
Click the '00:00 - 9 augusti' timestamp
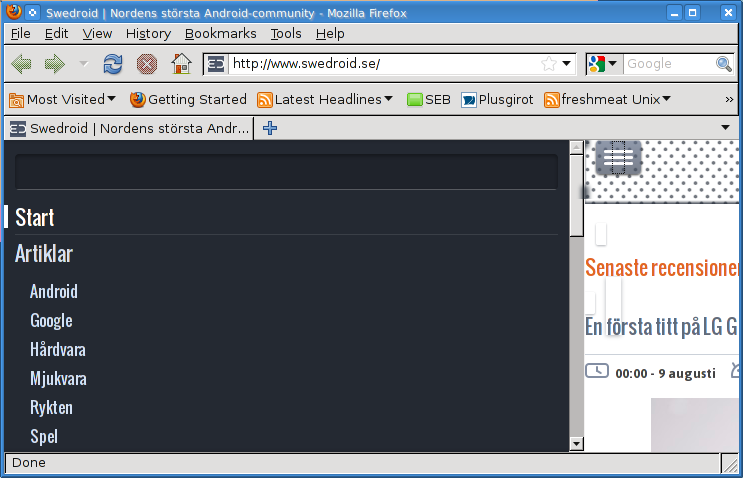pyautogui.click(x=665, y=374)
